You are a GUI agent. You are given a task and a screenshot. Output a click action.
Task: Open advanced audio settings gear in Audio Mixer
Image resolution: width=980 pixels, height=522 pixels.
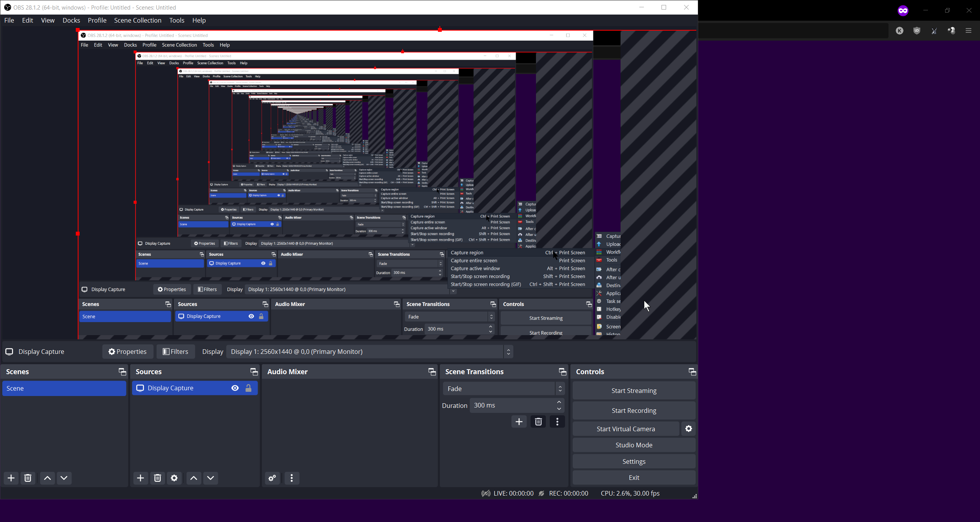click(272, 478)
